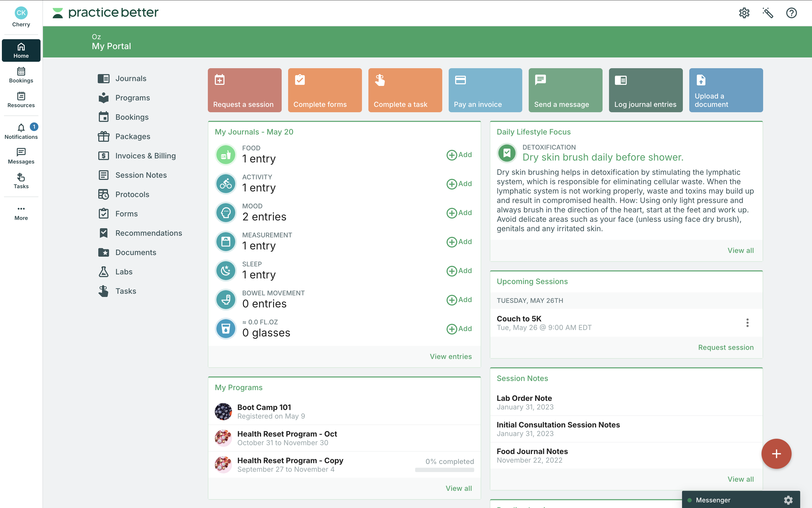Click Health Reset Program - Copy progress bar
This screenshot has width=812, height=508.
point(444,470)
